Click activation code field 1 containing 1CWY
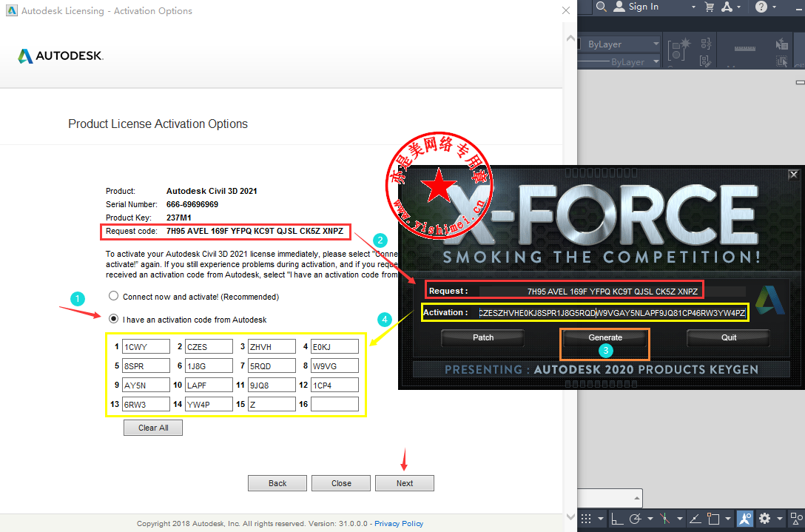 (146, 346)
